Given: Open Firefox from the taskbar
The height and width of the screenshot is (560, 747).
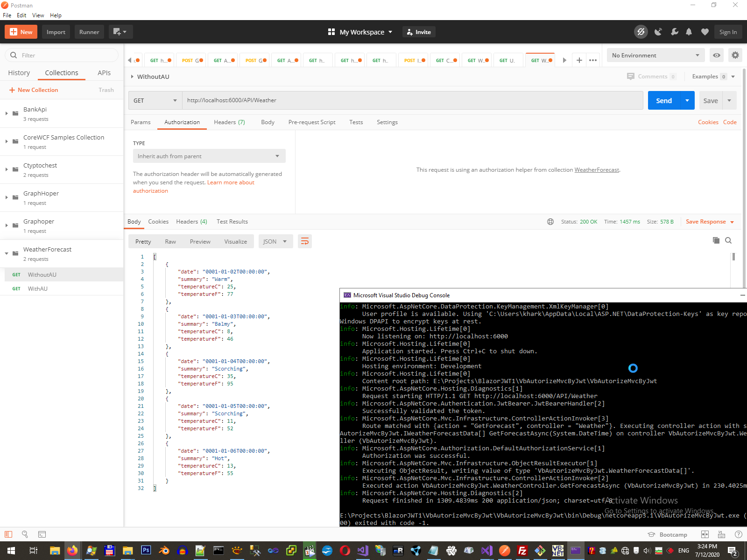Looking at the screenshot, I should (x=72, y=551).
